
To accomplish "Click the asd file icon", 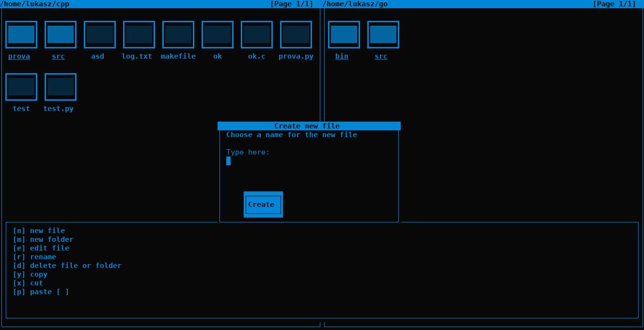I will click(x=100, y=34).
